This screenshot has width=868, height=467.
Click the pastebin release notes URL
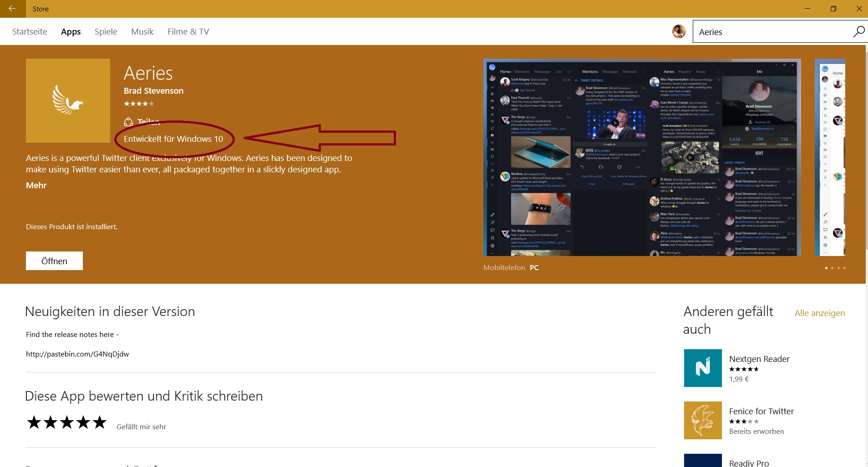[77, 354]
